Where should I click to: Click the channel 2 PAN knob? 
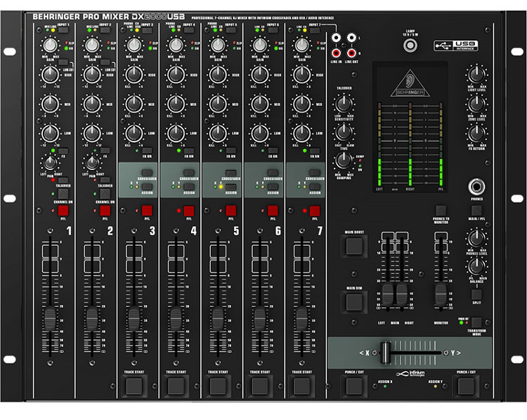(92, 163)
